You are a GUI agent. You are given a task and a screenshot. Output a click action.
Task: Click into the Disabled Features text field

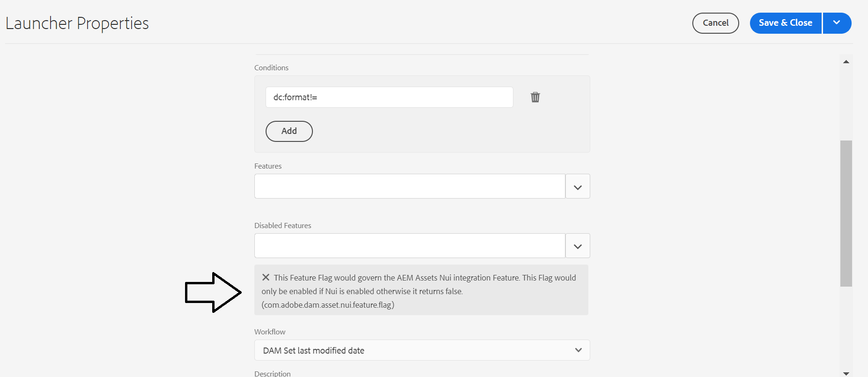(409, 246)
